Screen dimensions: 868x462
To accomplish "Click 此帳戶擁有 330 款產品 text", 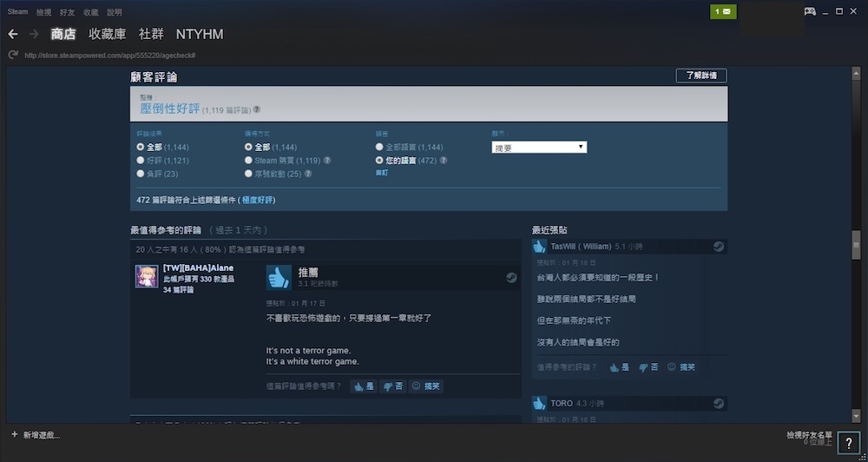I will (199, 279).
